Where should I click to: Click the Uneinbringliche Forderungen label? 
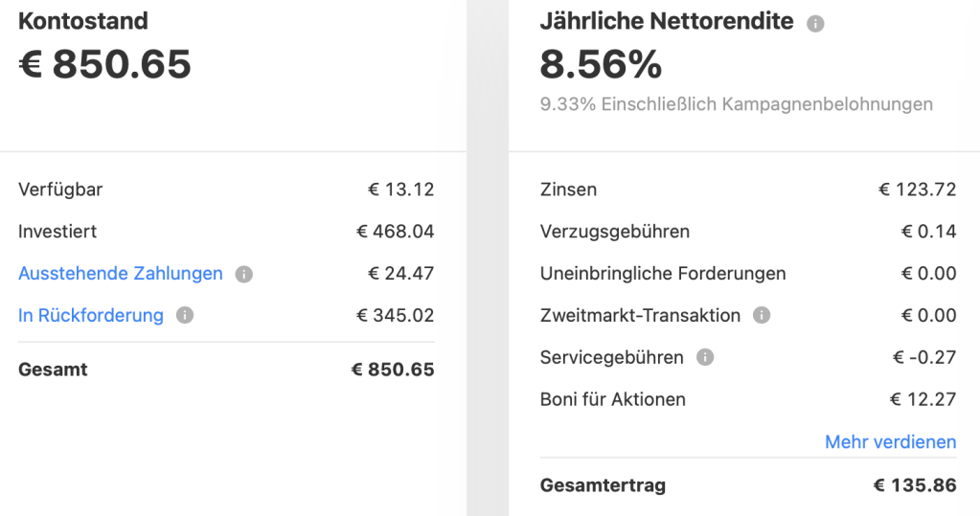pos(663,274)
